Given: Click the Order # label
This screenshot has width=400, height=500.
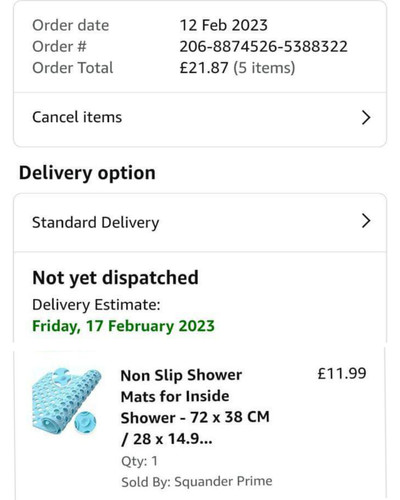Looking at the screenshot, I should tap(59, 47).
